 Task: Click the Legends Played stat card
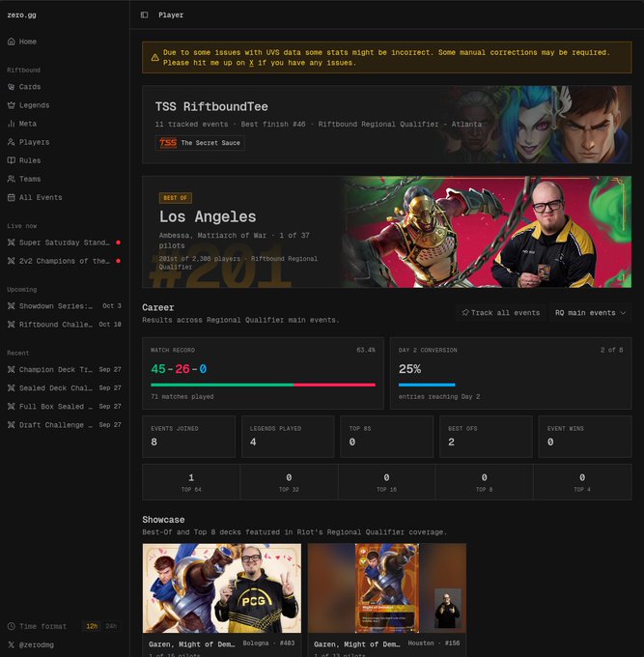tap(288, 436)
